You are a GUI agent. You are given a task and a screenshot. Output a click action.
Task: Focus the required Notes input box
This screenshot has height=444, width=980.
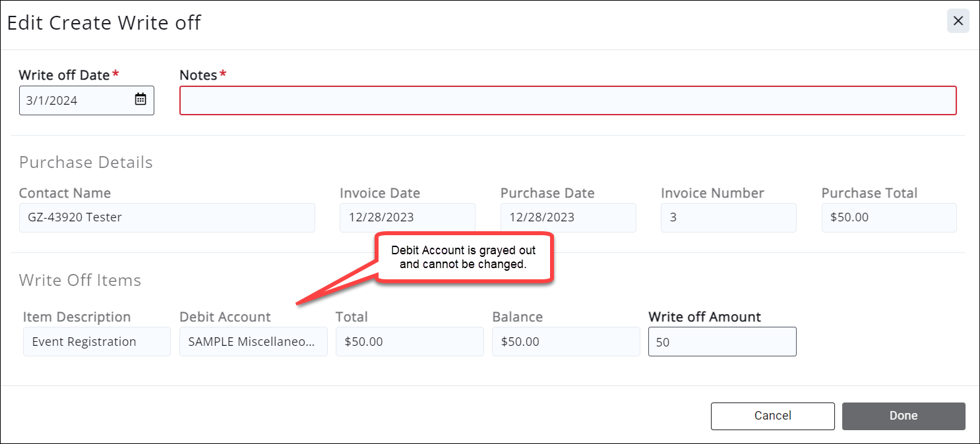pos(567,101)
